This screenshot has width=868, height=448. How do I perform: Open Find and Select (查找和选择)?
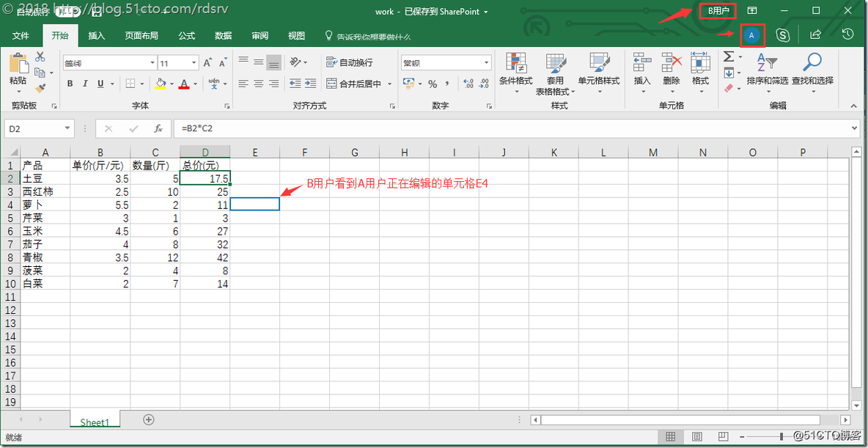point(812,72)
